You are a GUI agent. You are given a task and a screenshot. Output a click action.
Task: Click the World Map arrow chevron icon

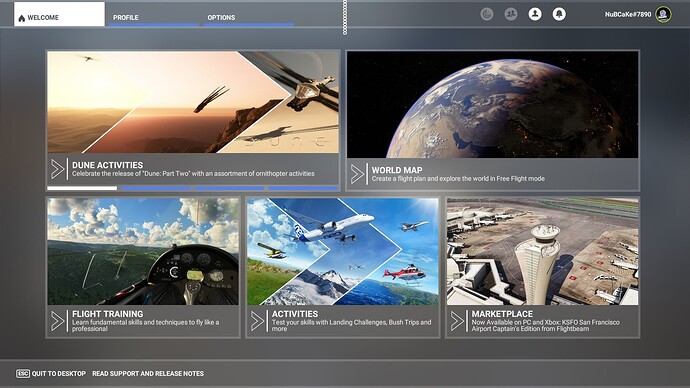[x=357, y=174]
